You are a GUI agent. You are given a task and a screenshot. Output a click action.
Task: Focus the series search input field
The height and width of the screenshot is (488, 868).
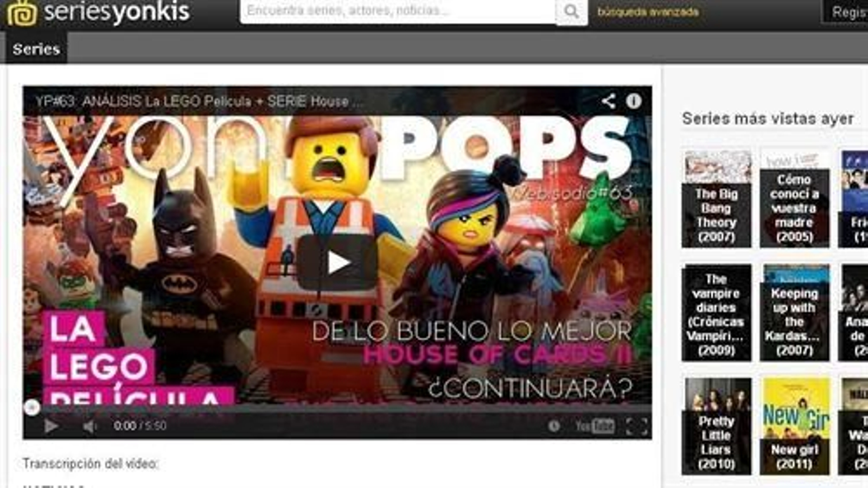(x=398, y=11)
